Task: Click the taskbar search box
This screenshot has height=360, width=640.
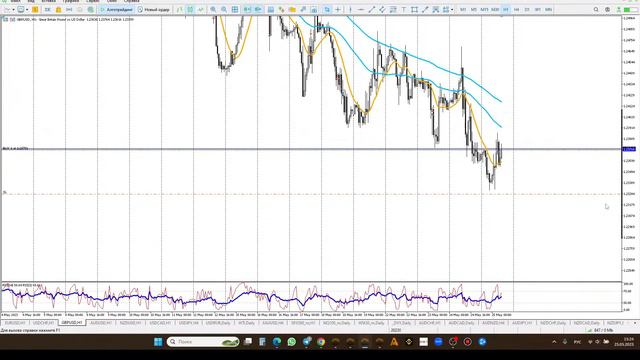Action: (203, 342)
